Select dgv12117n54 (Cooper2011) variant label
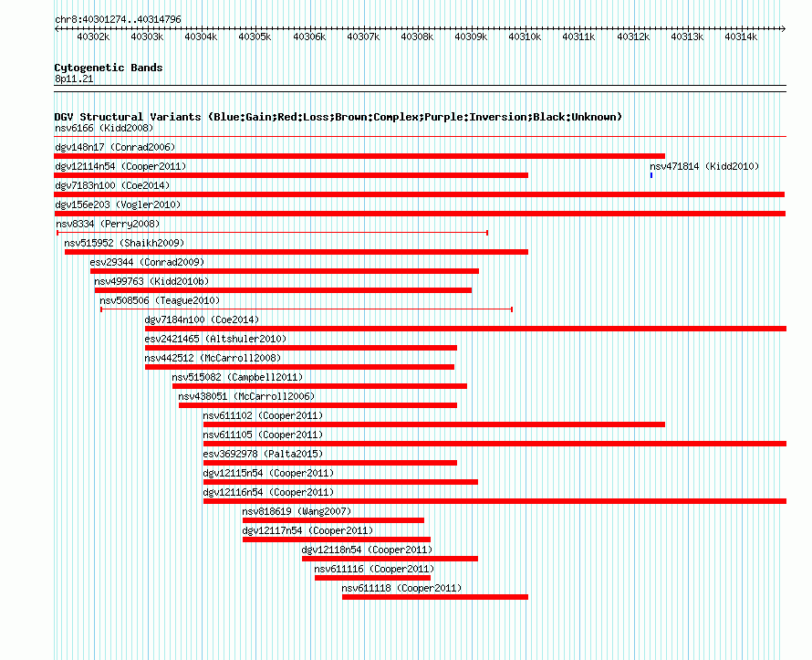This screenshot has height=660, width=812. [x=307, y=530]
